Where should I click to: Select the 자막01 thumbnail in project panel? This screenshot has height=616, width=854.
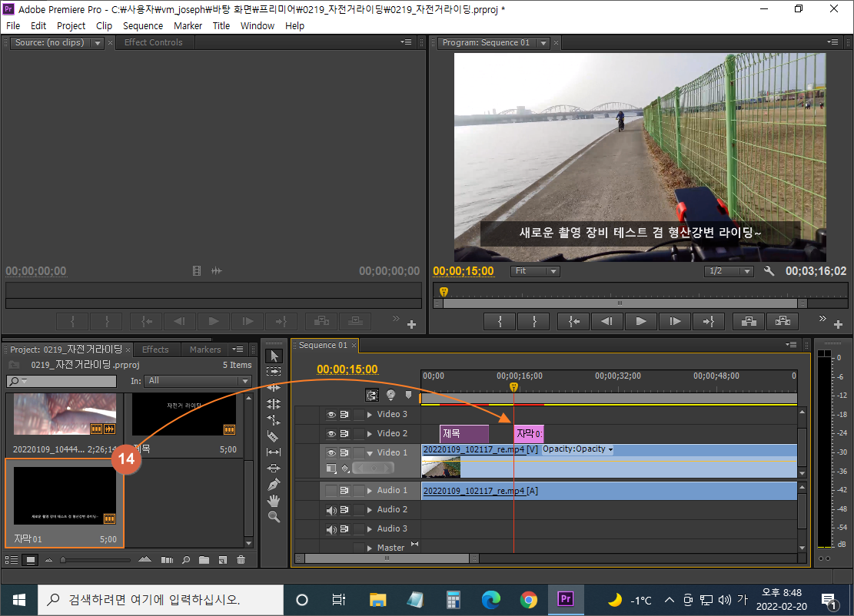click(65, 495)
